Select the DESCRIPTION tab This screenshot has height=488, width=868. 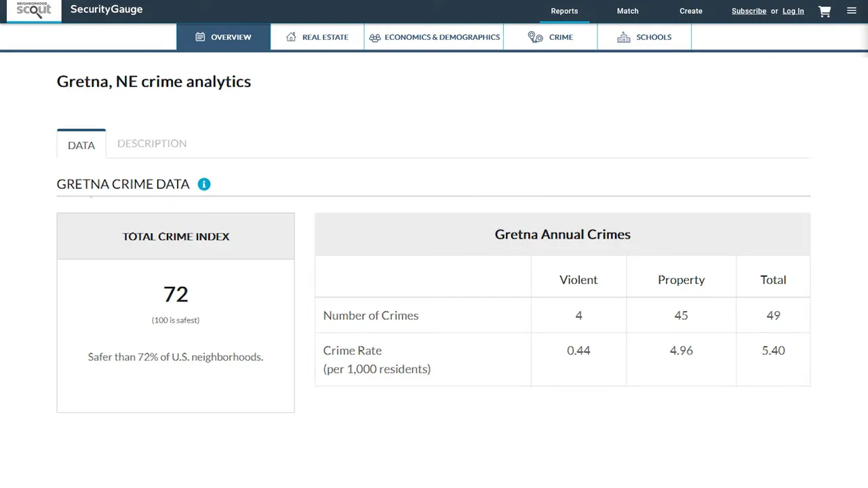152,144
